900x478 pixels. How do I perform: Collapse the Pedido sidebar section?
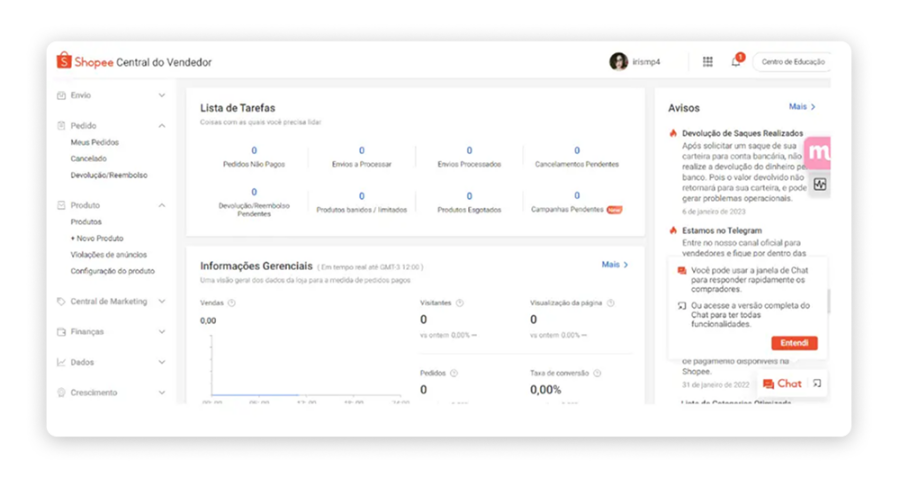click(162, 126)
